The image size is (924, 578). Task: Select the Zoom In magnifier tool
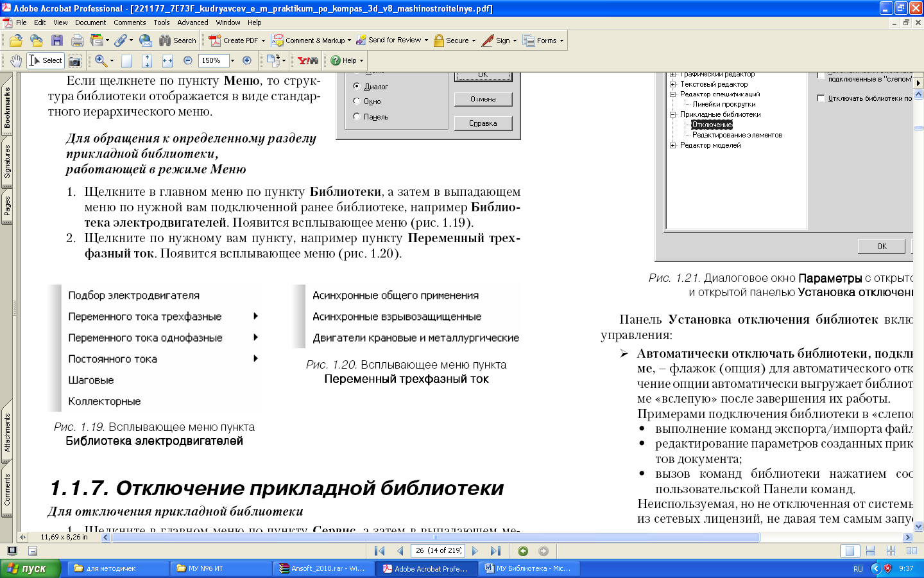101,60
